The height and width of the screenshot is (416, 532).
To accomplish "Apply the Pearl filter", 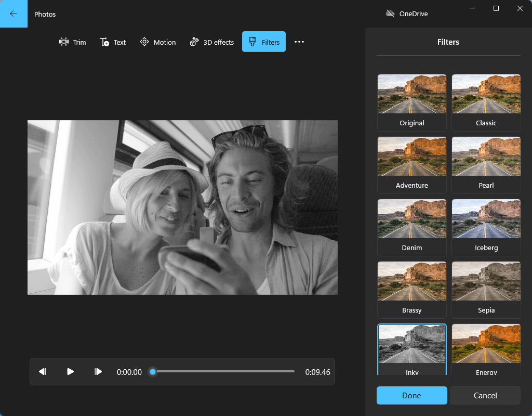I will [486, 165].
